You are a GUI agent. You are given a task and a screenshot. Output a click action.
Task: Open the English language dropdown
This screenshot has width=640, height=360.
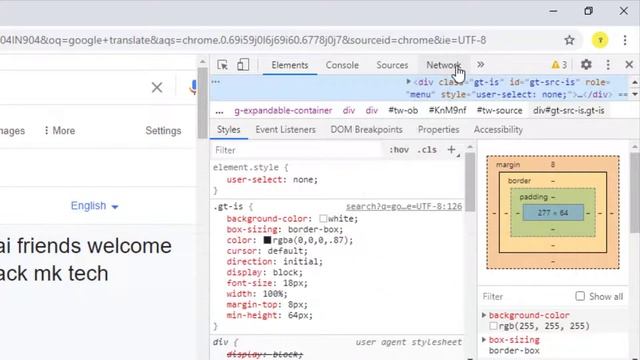pos(94,206)
